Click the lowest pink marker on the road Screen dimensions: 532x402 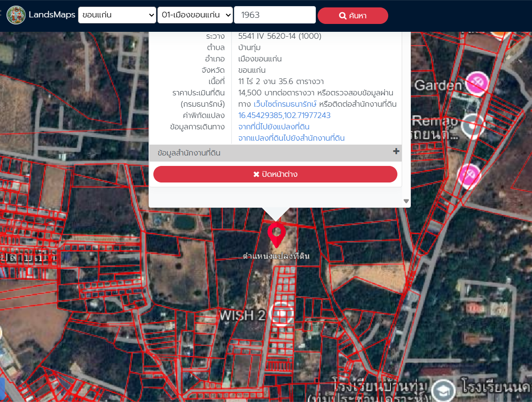(468, 175)
